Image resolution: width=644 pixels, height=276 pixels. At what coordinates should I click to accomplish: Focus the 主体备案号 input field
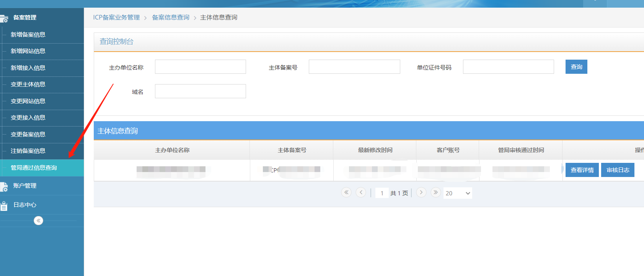[354, 67]
